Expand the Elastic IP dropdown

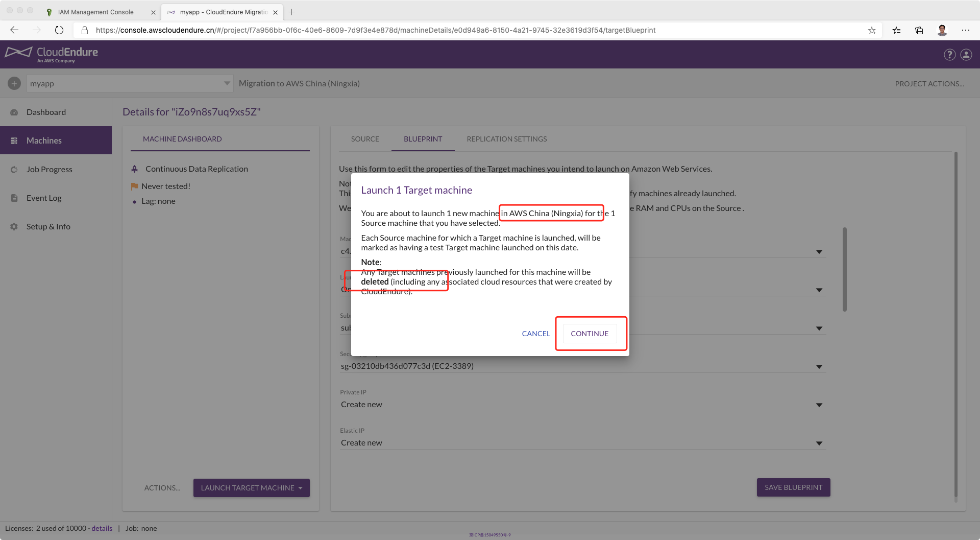click(819, 443)
